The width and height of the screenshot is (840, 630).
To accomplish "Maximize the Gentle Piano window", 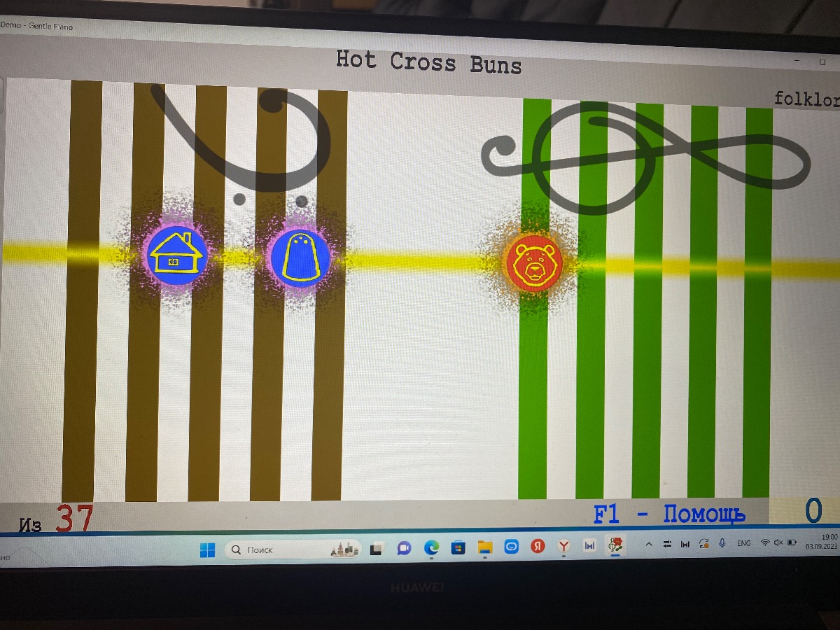I will (x=823, y=62).
